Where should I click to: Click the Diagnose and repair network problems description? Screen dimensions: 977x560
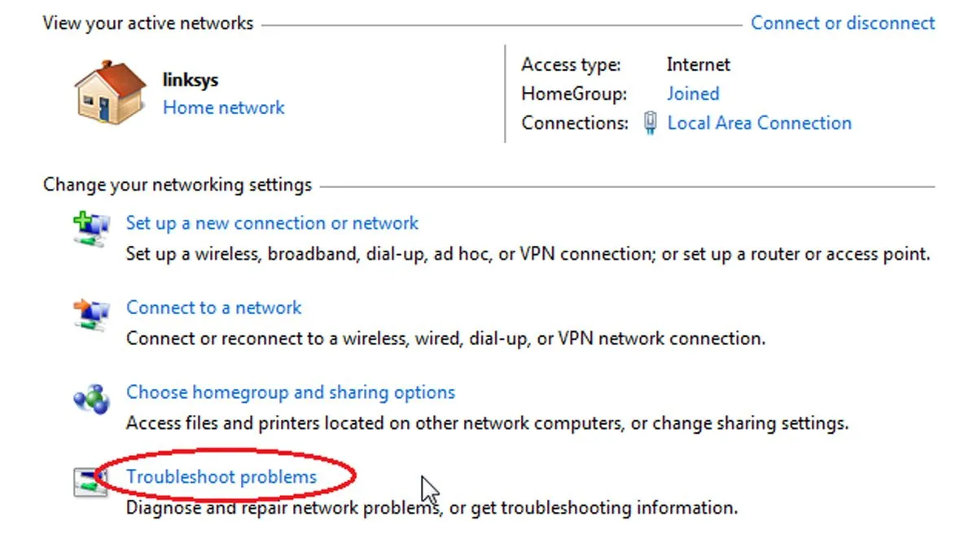(432, 508)
